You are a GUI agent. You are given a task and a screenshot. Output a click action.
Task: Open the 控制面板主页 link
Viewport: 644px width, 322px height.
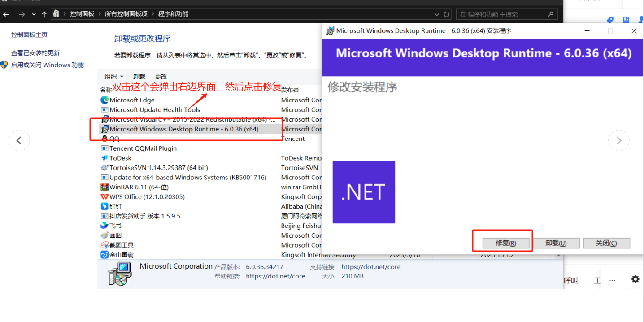click(x=29, y=35)
